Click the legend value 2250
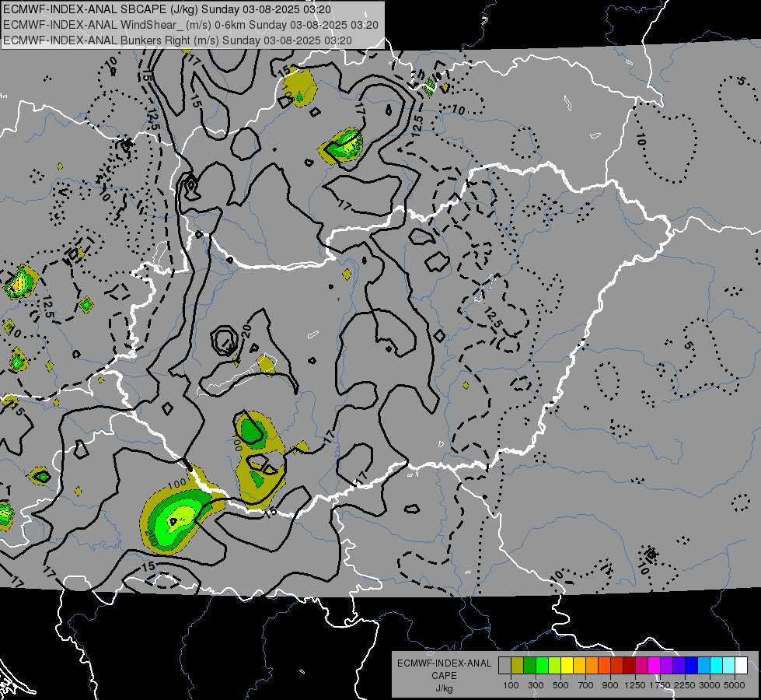This screenshot has height=700, width=761. click(685, 685)
